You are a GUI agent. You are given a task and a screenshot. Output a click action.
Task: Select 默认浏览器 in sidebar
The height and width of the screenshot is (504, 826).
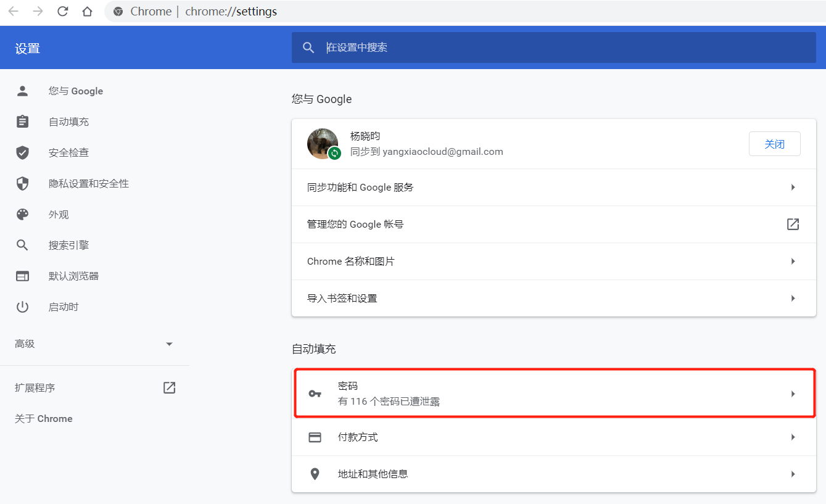click(x=73, y=276)
